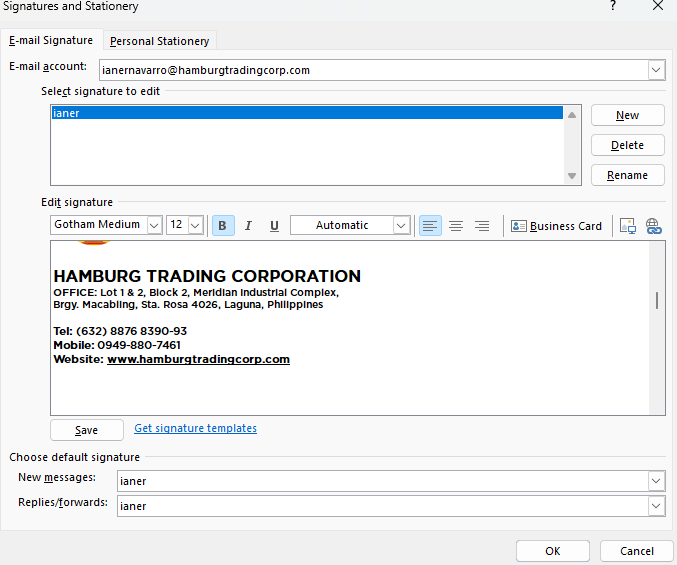This screenshot has height=565, width=677.
Task: Expand the New messages signature dropdown
Action: pyautogui.click(x=656, y=481)
